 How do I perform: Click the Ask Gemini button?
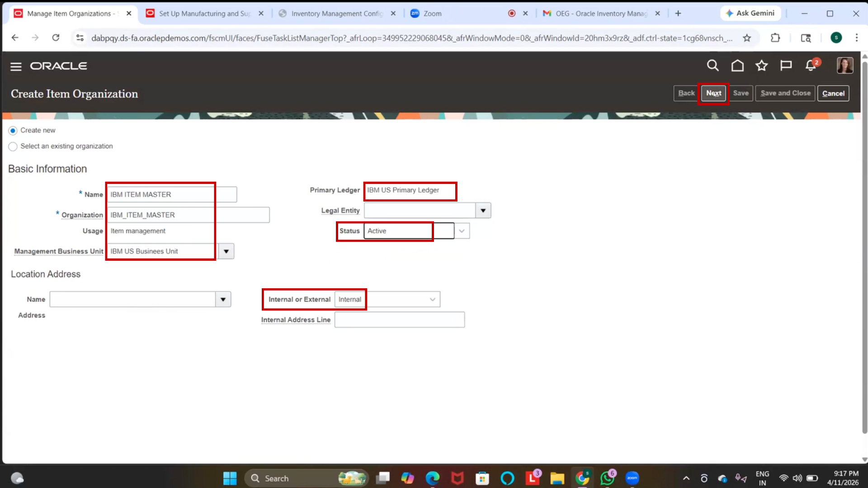point(750,13)
